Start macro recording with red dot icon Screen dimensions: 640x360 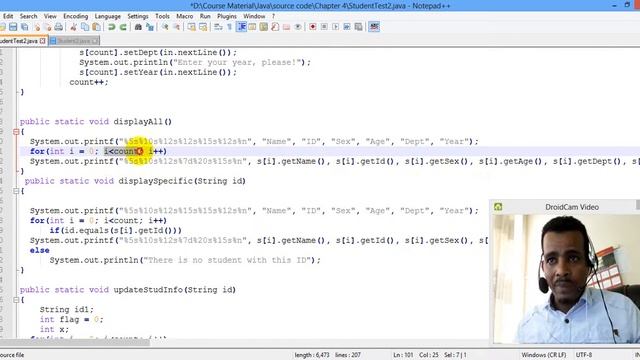(x=313, y=27)
